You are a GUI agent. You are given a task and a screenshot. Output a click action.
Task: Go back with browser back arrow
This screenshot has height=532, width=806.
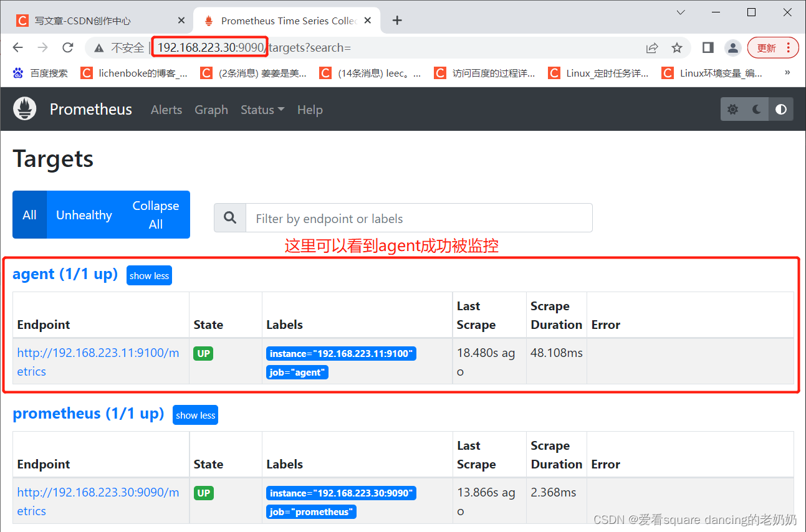(17, 48)
